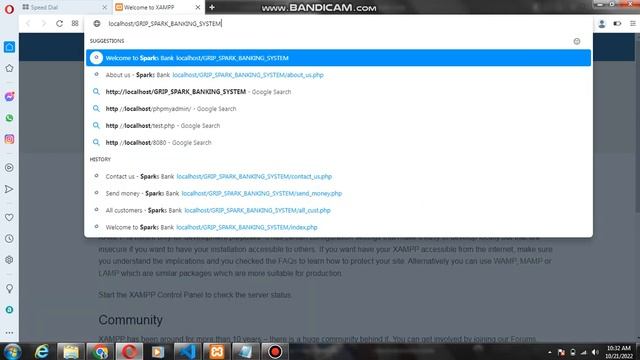Viewport: 640px width, 360px height.
Task: Open Windows Start button
Action: click(x=12, y=351)
